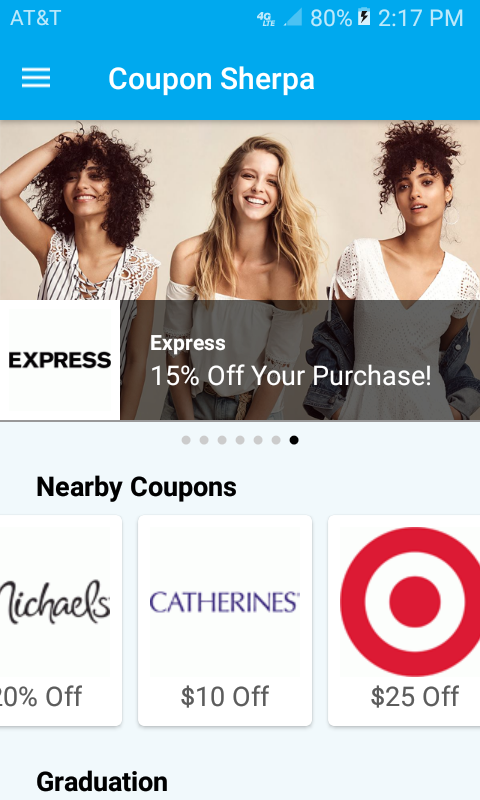Tap the $25 Off Target label
Viewport: 480px width, 800px height.
click(415, 696)
